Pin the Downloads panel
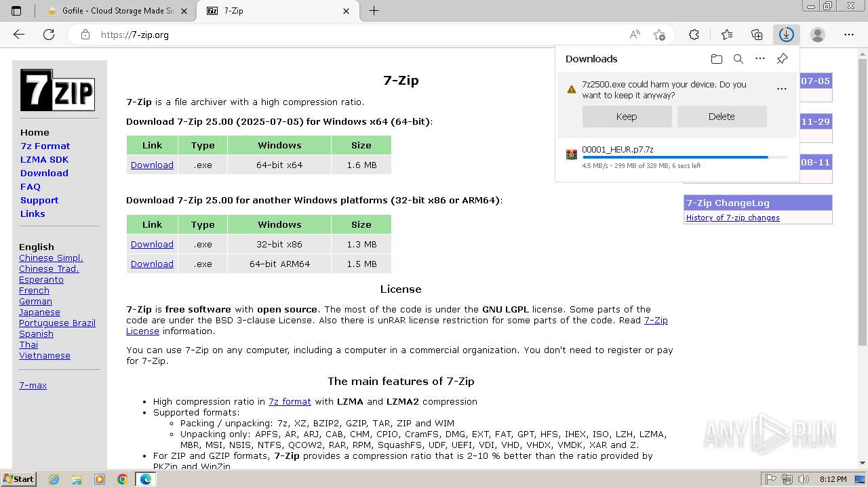Viewport: 868px width, 488px height. point(782,59)
